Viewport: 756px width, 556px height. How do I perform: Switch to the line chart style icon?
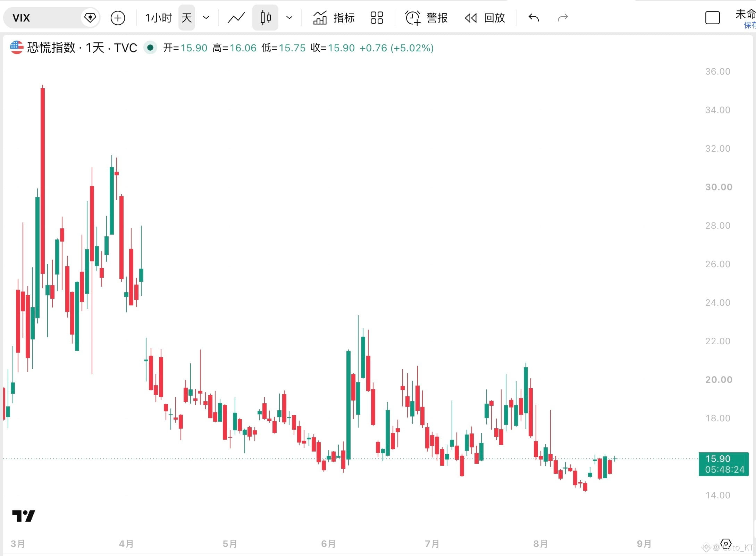point(236,18)
